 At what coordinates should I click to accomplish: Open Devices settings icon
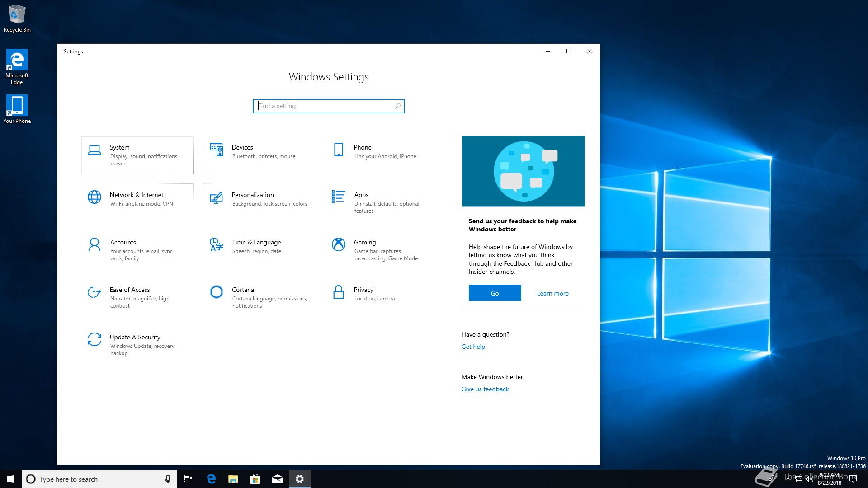click(x=217, y=150)
